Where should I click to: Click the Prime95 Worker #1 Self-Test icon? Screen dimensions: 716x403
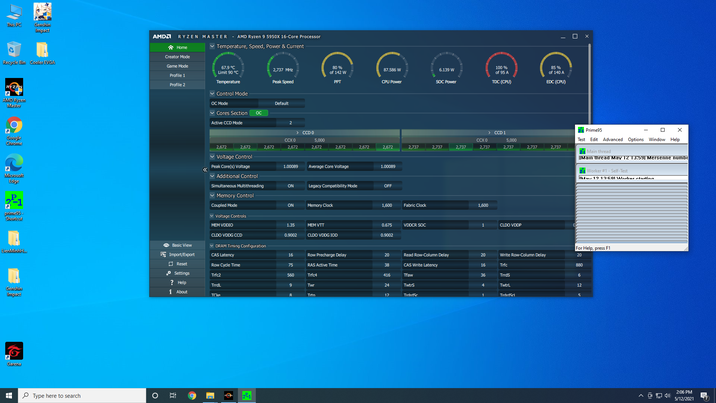[582, 171]
